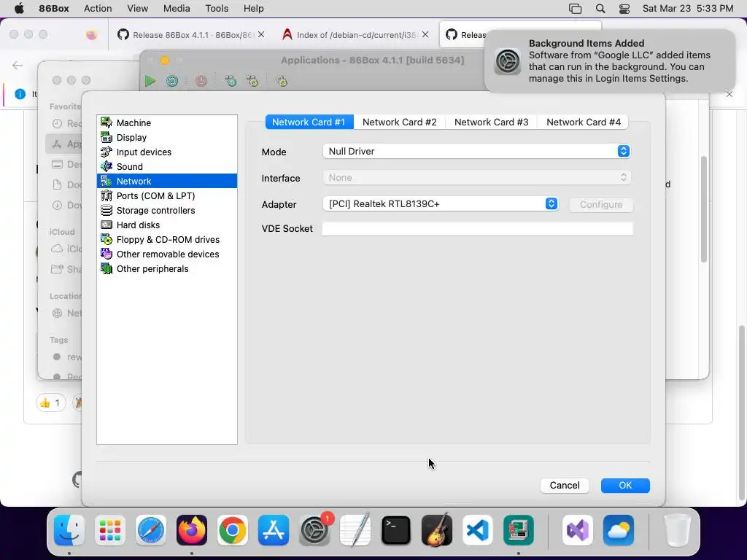Switch to Release 86Box 4.1.1 browser tab
This screenshot has height=560, width=747.
pyautogui.click(x=190, y=35)
